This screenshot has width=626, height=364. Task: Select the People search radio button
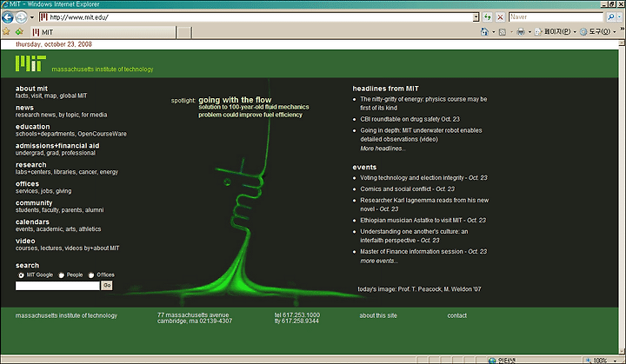(x=61, y=275)
